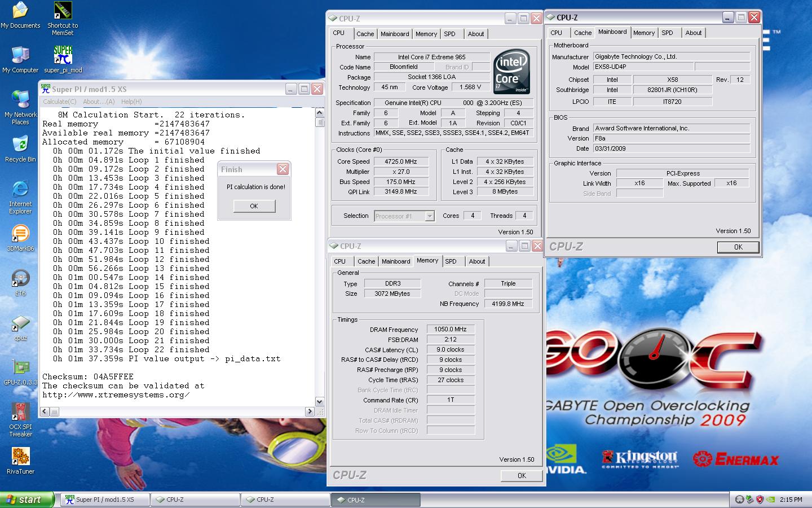Click Checksum: 04A5FFEE line
The height and width of the screenshot is (508, 812).
(88, 376)
